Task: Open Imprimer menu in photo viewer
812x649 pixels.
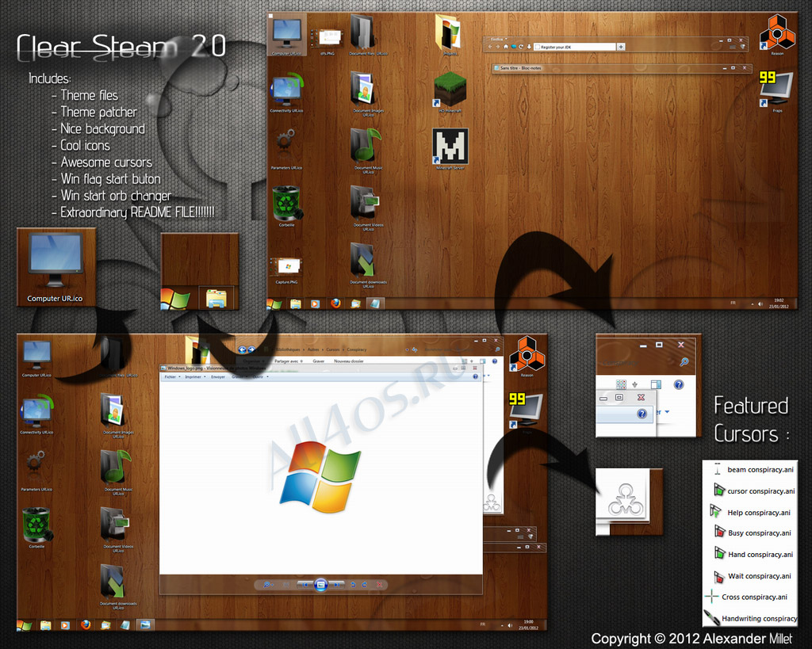Action: pos(195,376)
